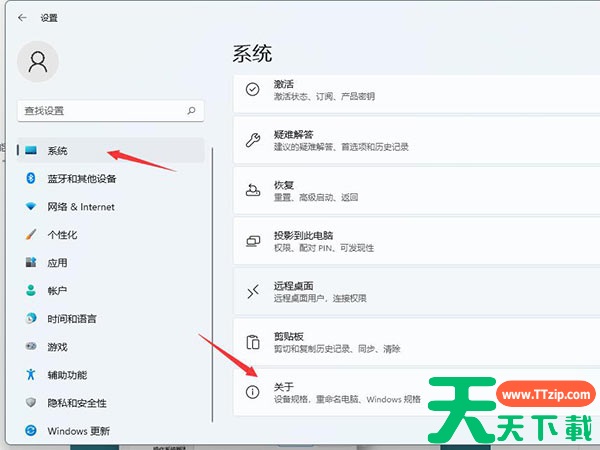Viewport: 600px width, 450px height.
Task: Click the green person 帐户 icon
Action: point(31,290)
